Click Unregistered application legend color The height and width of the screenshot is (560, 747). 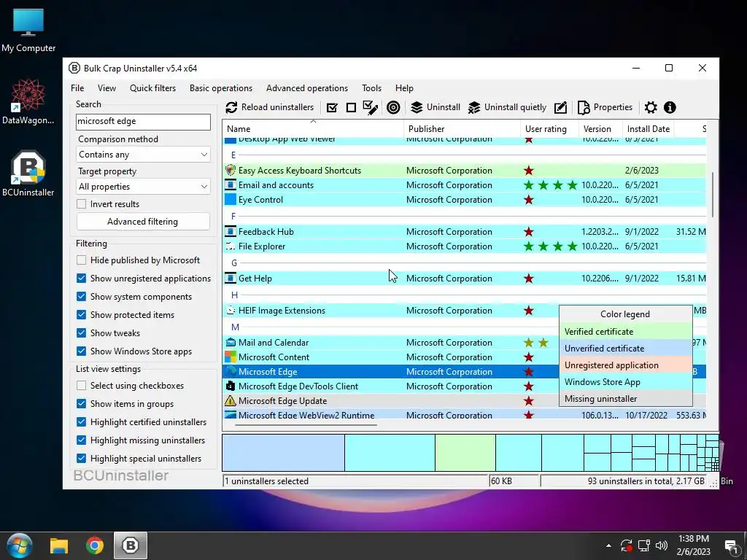point(625,365)
